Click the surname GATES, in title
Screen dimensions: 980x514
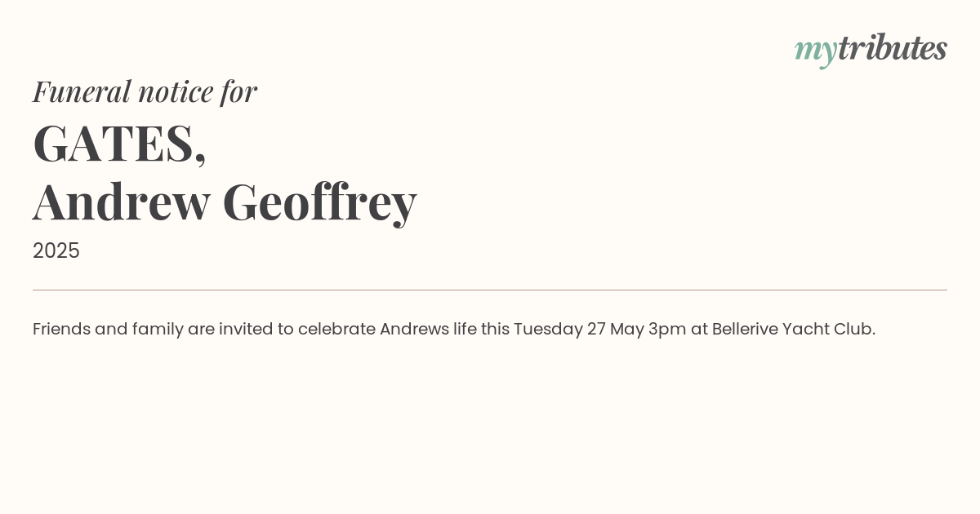[x=119, y=144]
